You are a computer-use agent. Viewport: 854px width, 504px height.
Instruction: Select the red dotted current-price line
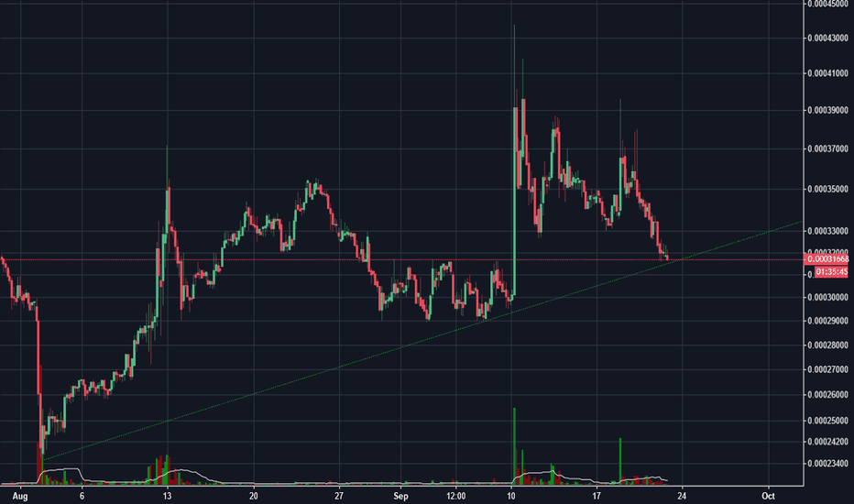click(402, 259)
